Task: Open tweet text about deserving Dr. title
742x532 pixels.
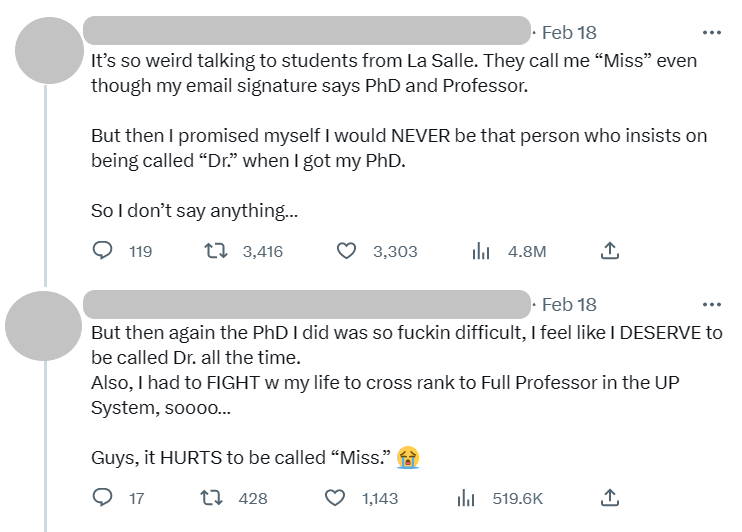Action: [x=407, y=395]
